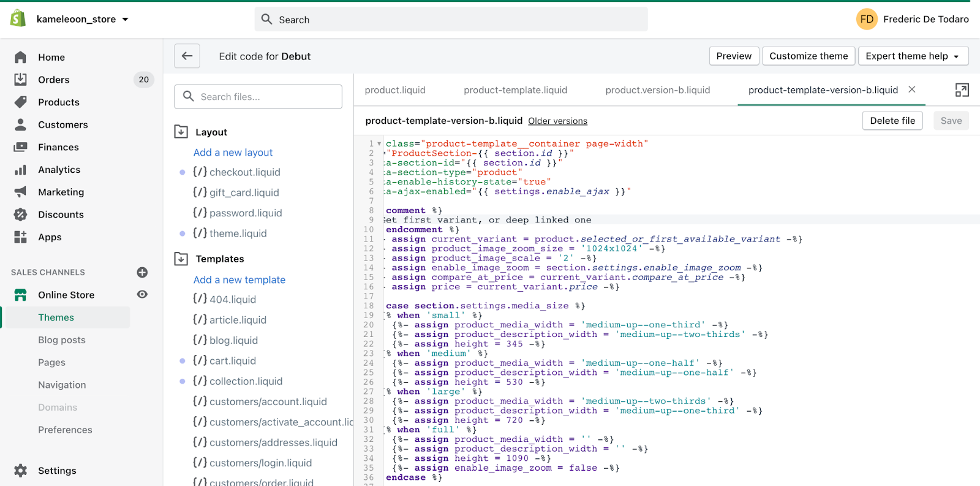Click the back arrow button

point(187,56)
